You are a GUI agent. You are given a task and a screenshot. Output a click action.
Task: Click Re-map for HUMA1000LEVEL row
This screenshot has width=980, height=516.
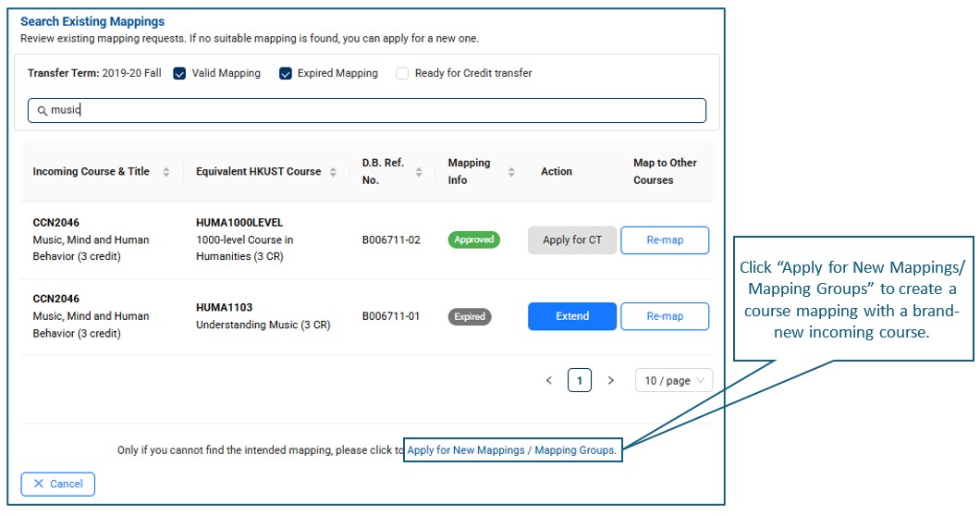tap(665, 240)
